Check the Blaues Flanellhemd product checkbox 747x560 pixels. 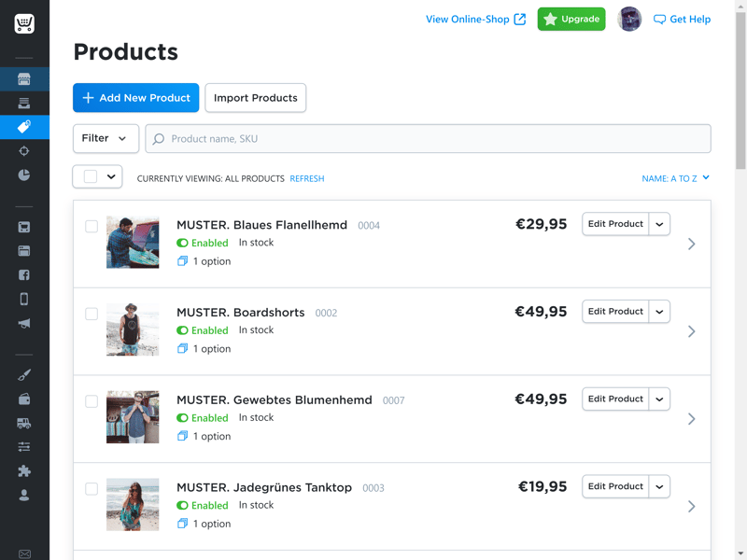(x=92, y=226)
